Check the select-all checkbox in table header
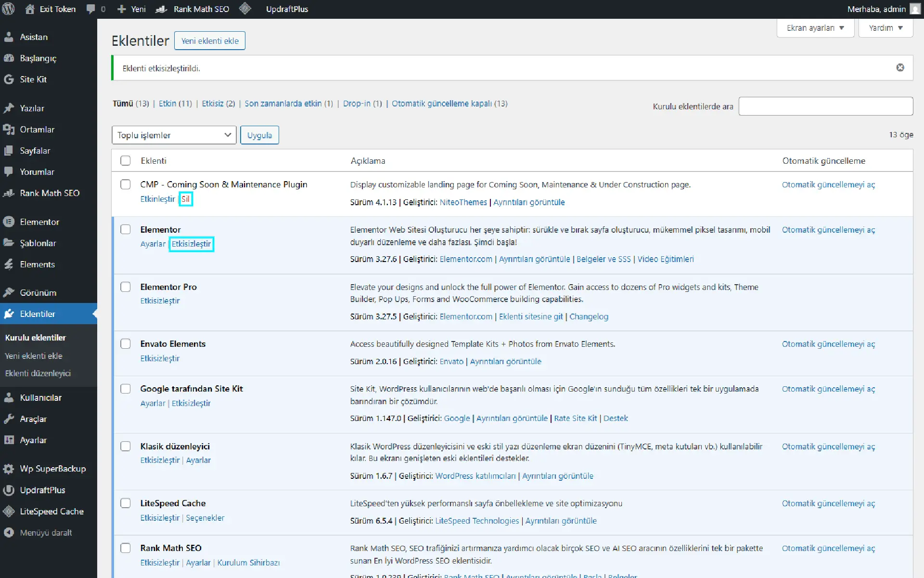924x578 pixels. [126, 161]
